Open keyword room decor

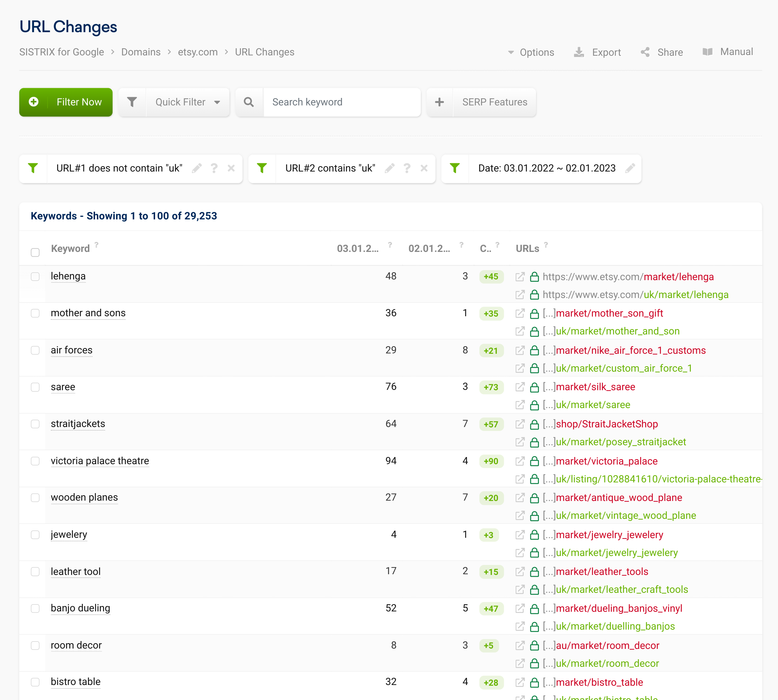[x=76, y=645]
